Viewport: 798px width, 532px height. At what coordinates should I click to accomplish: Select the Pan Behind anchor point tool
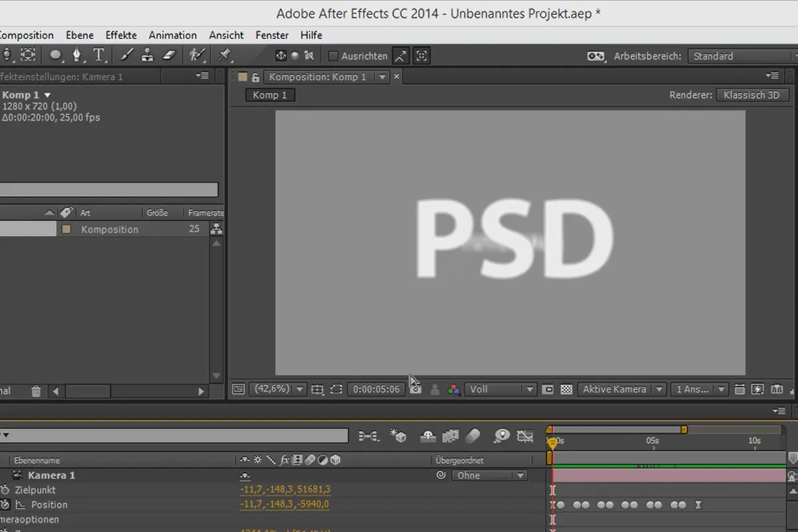pos(28,55)
